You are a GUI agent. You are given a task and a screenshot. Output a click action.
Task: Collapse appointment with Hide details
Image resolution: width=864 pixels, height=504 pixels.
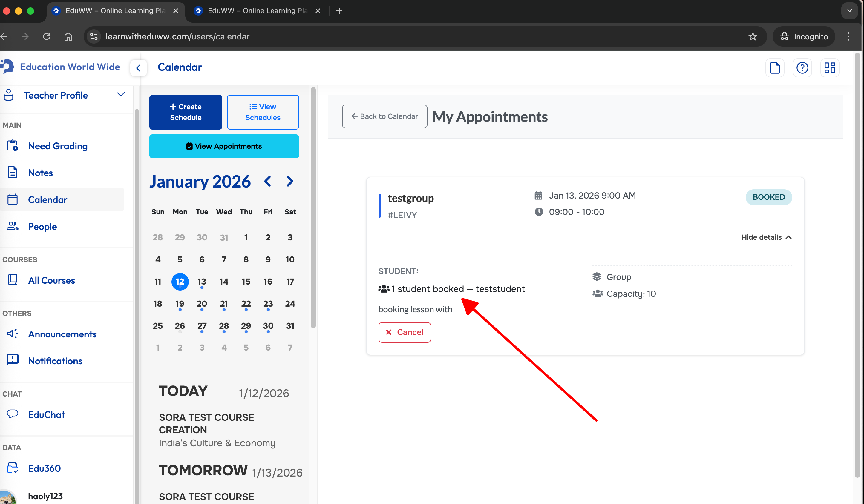click(766, 237)
